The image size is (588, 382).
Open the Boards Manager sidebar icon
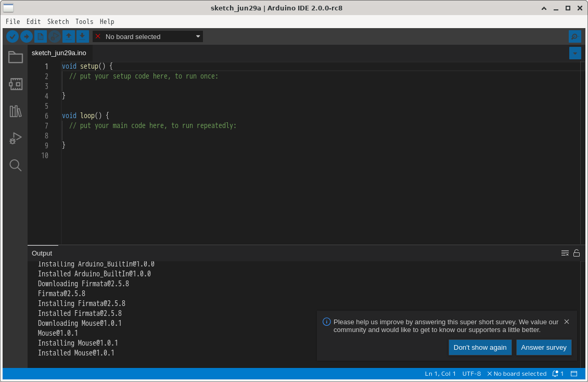[x=16, y=84]
